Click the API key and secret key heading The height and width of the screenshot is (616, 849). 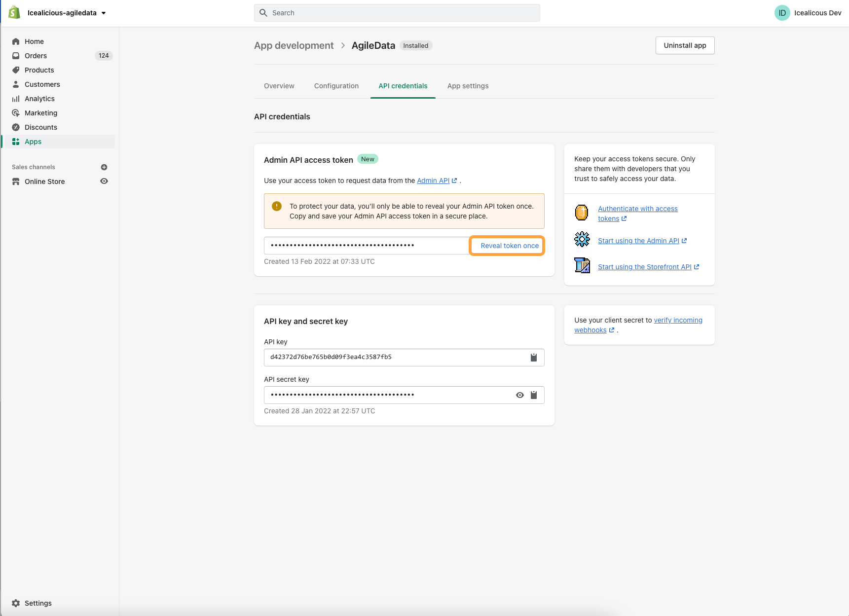(x=306, y=321)
